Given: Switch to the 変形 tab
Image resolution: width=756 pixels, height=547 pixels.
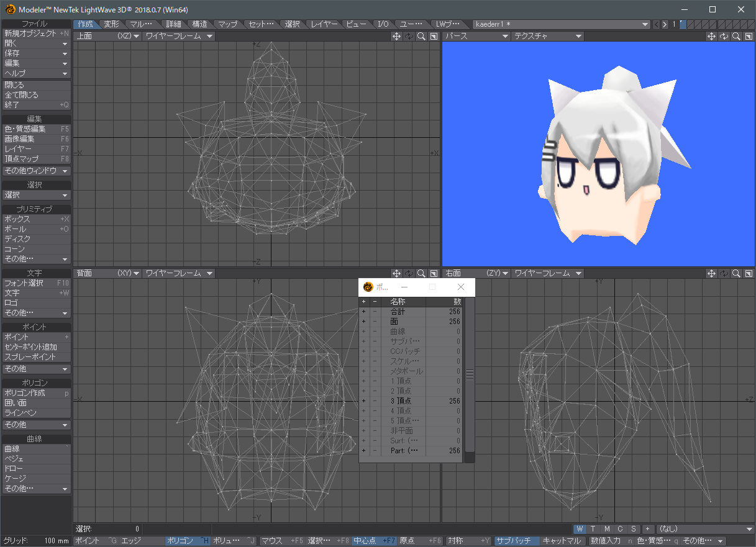Looking at the screenshot, I should tap(111, 24).
